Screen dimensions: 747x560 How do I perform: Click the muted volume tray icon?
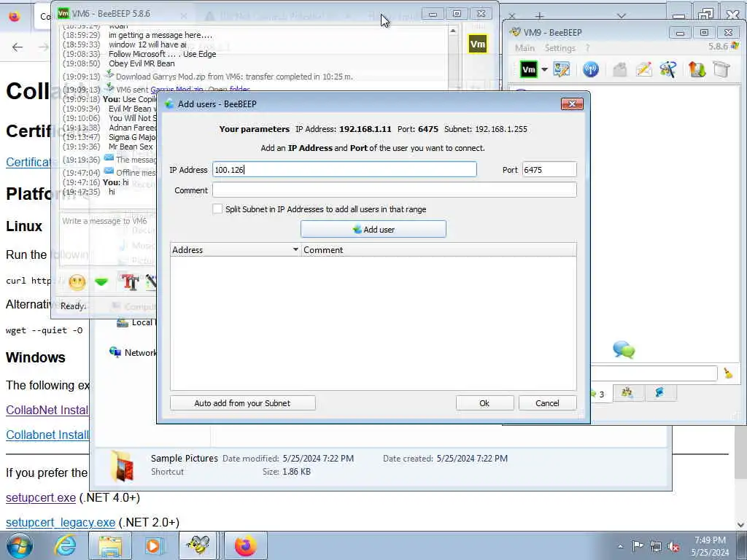coord(673,546)
